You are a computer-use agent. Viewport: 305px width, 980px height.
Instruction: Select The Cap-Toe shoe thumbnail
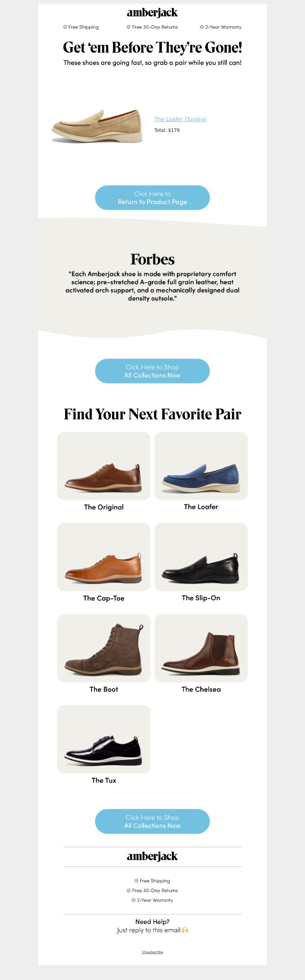coord(104,557)
